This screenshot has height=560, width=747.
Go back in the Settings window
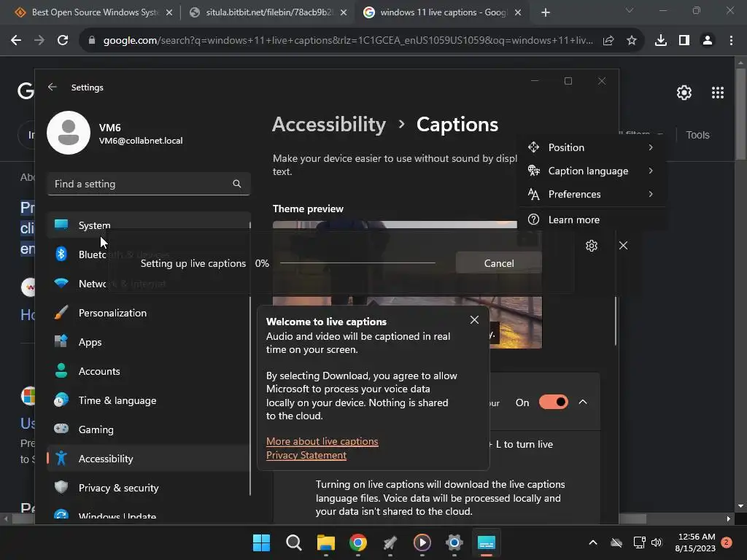point(53,87)
